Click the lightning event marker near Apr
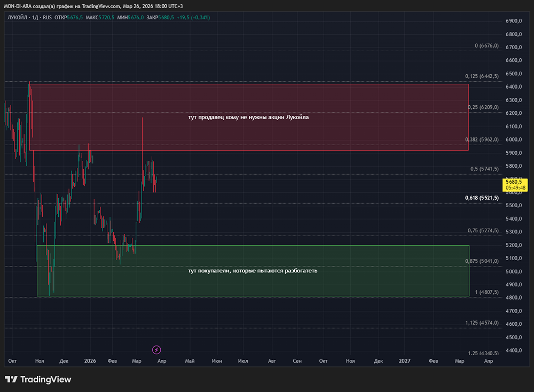This screenshot has height=392, width=534. [x=156, y=350]
